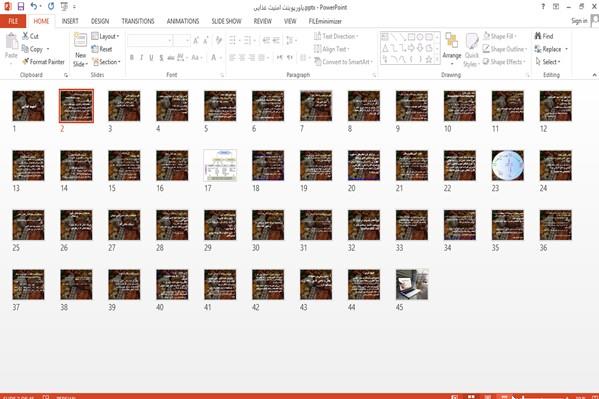Select slide 37 thumbnail
Screen dimensions: 599x399
[28, 285]
